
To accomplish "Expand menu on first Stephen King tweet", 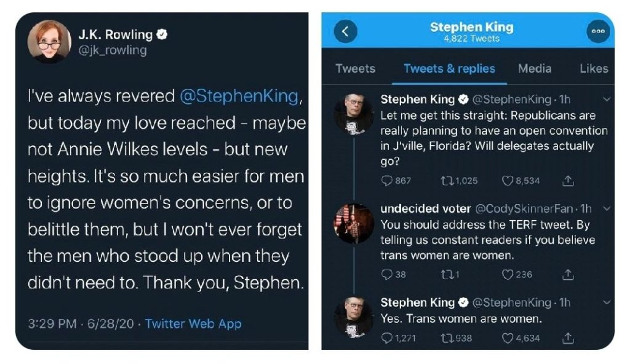I will 607,99.
